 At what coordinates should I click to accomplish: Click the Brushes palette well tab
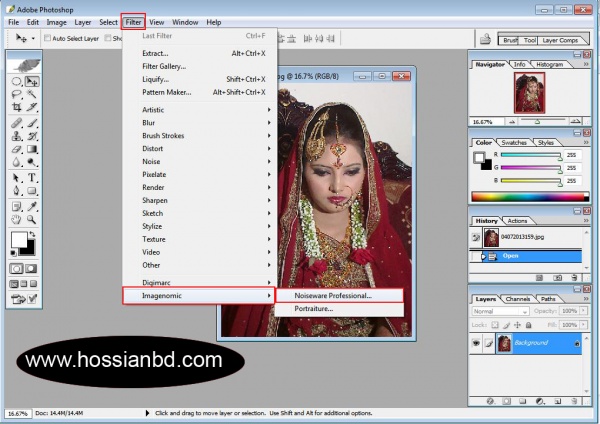click(509, 40)
